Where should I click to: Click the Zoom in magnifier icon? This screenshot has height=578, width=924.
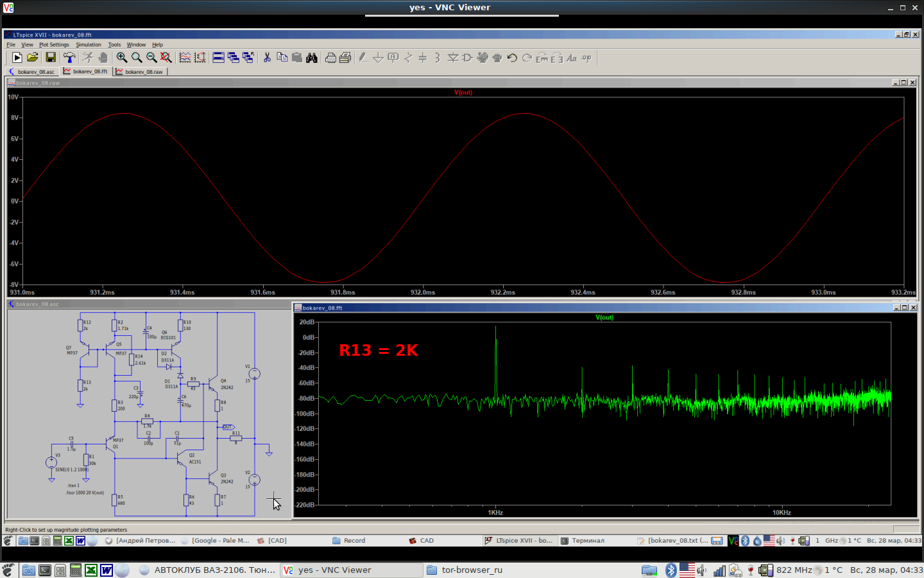click(x=121, y=58)
